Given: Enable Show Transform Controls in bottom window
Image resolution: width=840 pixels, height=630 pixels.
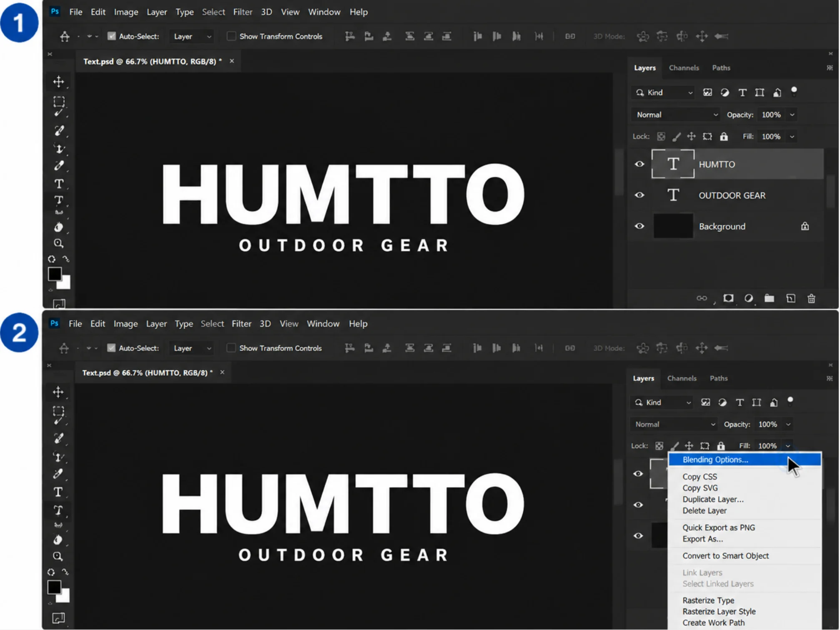Looking at the screenshot, I should click(x=231, y=348).
